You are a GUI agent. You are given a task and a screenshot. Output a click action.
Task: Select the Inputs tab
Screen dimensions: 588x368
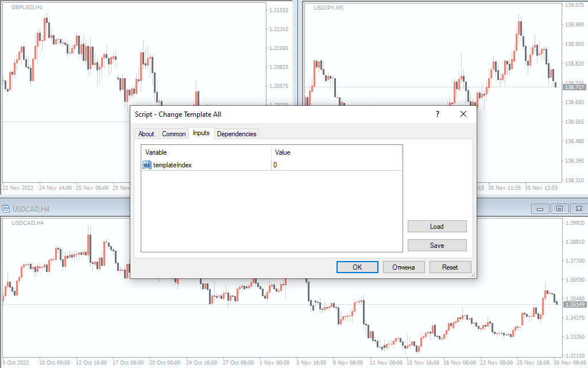(201, 133)
